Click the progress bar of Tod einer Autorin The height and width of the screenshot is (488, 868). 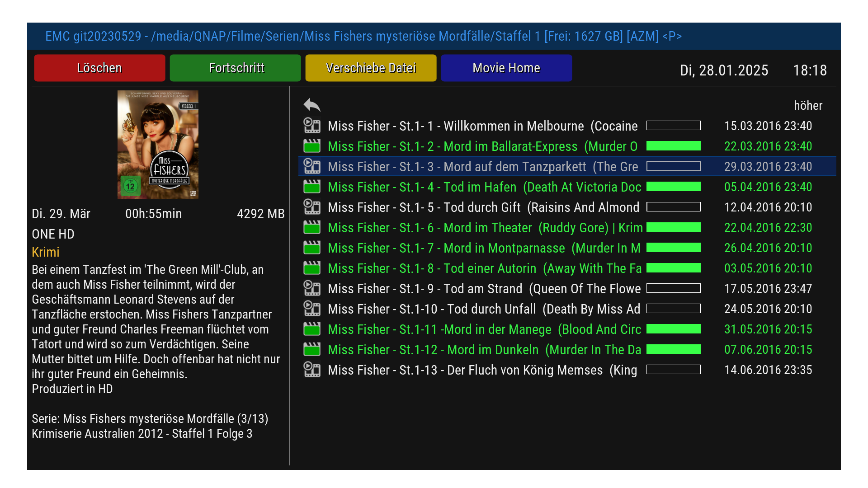pos(673,268)
